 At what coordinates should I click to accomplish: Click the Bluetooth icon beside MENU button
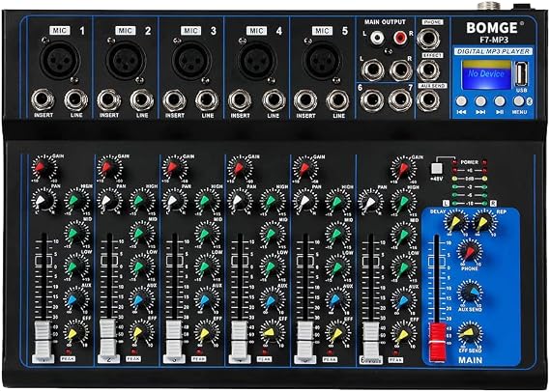point(530,100)
